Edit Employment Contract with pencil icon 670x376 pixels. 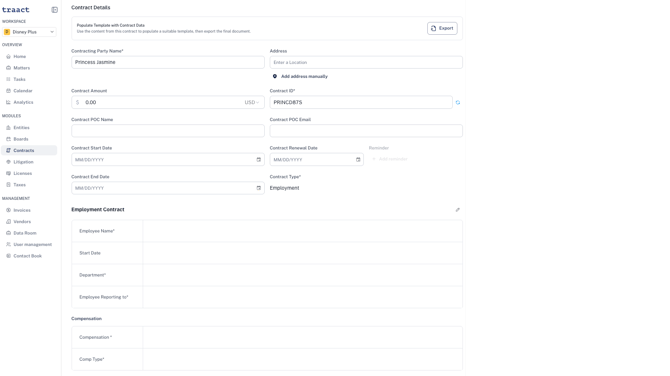[458, 210]
